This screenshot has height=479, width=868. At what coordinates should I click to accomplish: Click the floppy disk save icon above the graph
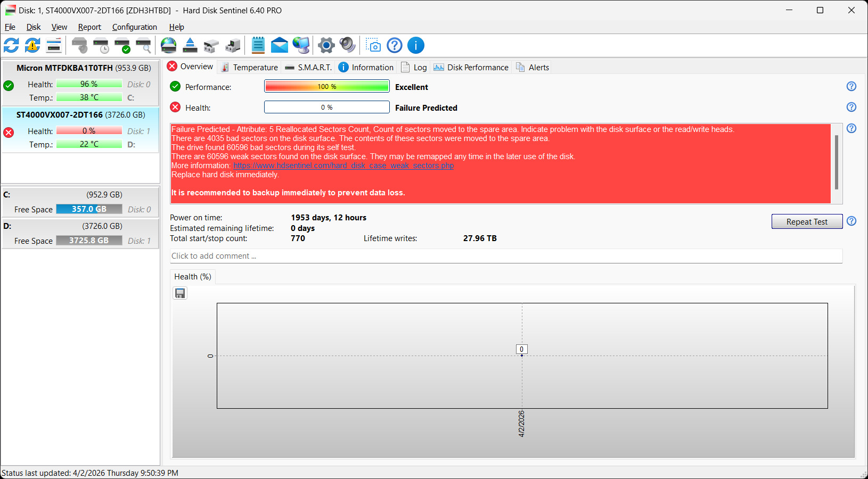point(180,293)
